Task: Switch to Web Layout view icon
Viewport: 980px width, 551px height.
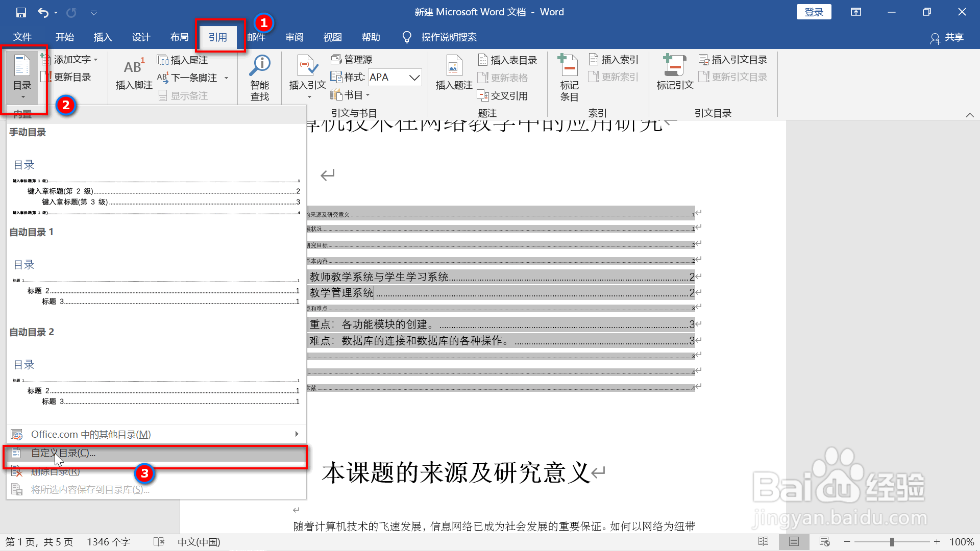Action: point(824,541)
